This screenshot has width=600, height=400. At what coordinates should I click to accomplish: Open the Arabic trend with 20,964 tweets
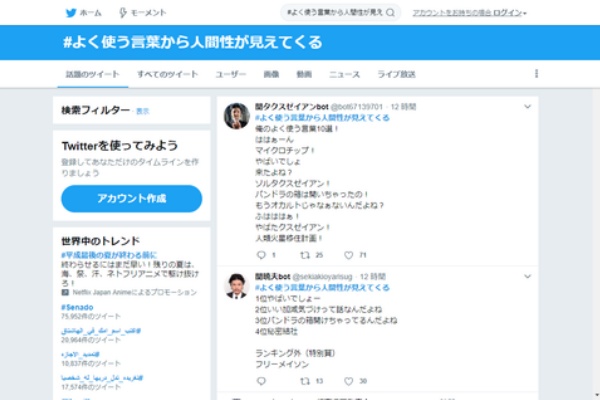[101, 331]
